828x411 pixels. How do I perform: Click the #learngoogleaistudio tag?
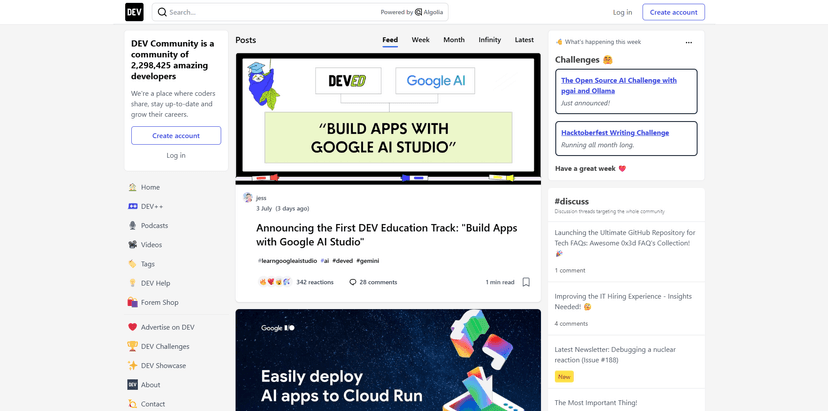pyautogui.click(x=287, y=260)
